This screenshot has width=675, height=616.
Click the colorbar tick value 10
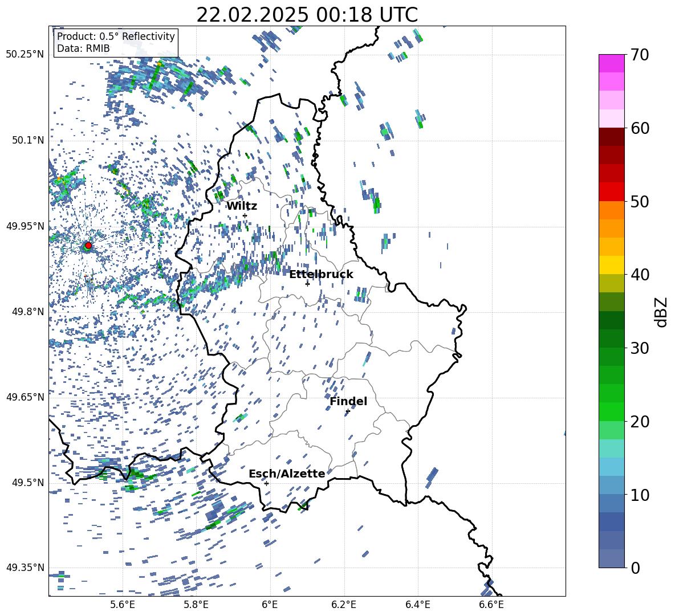point(640,495)
